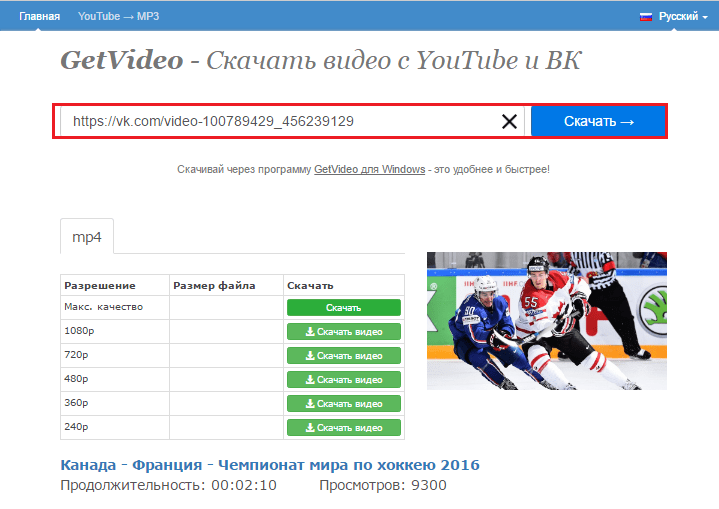Click the 480p resolution label
719x509 pixels.
click(x=76, y=379)
